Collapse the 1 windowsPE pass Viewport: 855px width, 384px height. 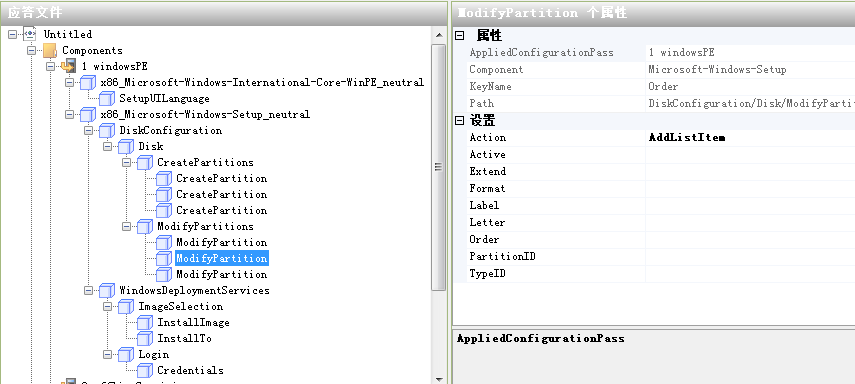[51, 67]
